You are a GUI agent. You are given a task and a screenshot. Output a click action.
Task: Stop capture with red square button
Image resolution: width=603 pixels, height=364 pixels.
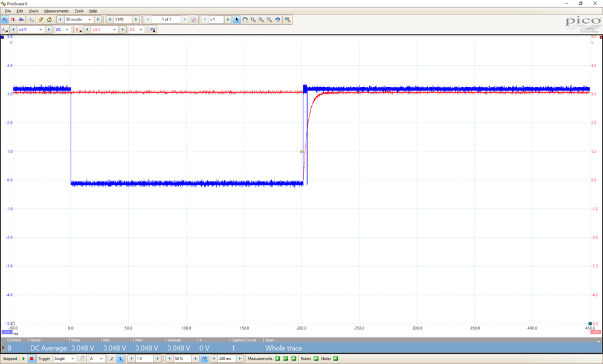pos(31,359)
